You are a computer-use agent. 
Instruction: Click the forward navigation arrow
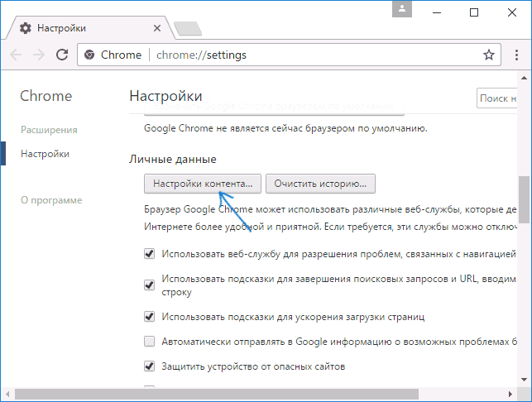(x=39, y=55)
